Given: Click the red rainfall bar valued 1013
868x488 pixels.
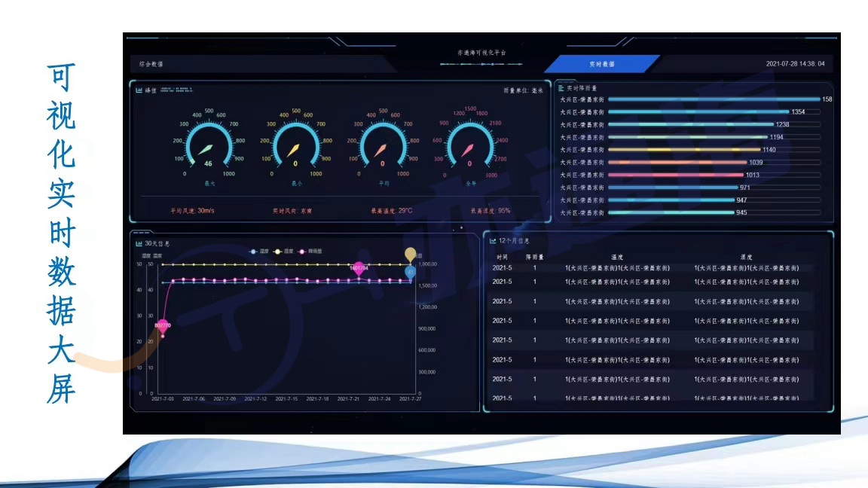Looking at the screenshot, I should point(676,175).
